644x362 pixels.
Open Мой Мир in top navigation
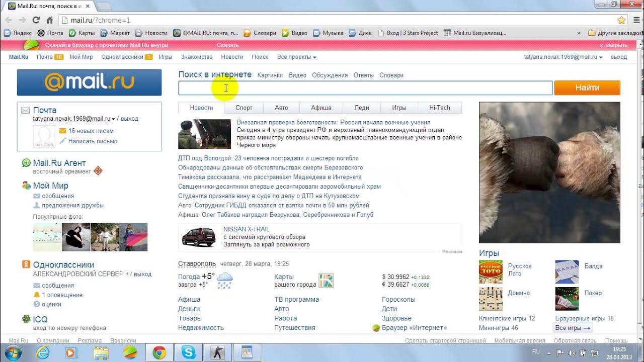click(81, 57)
